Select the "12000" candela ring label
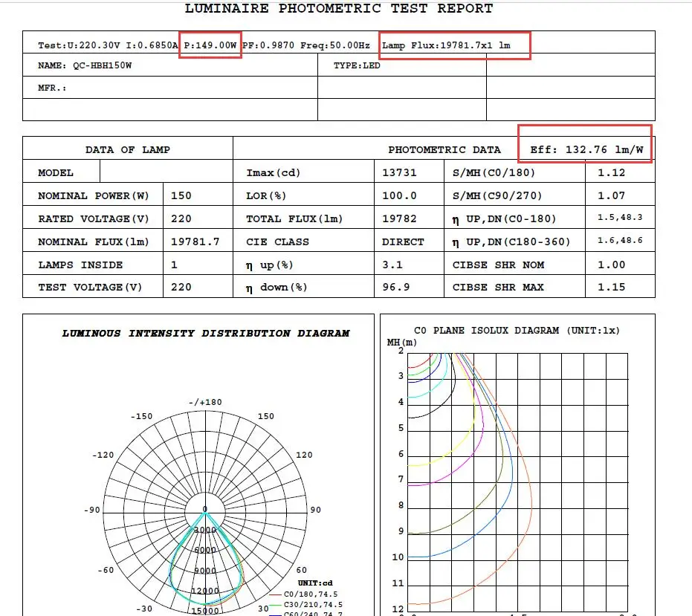The image size is (692, 616). (205, 591)
